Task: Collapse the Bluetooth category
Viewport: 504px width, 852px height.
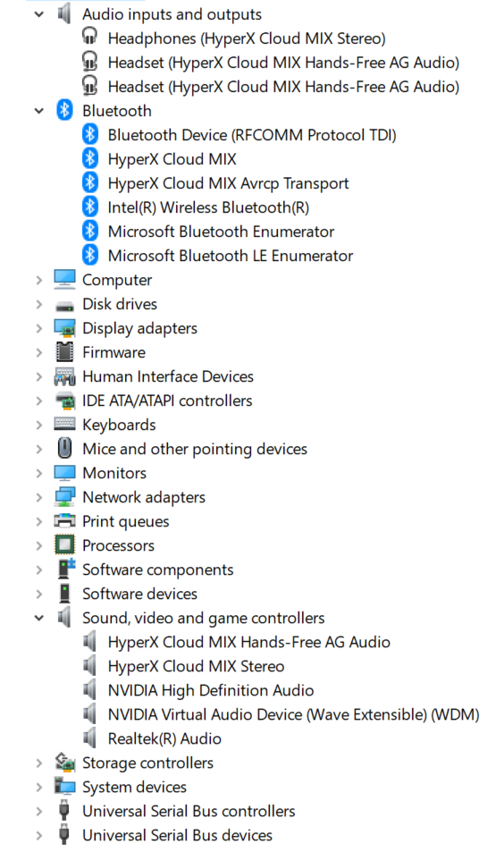Action: point(38,111)
